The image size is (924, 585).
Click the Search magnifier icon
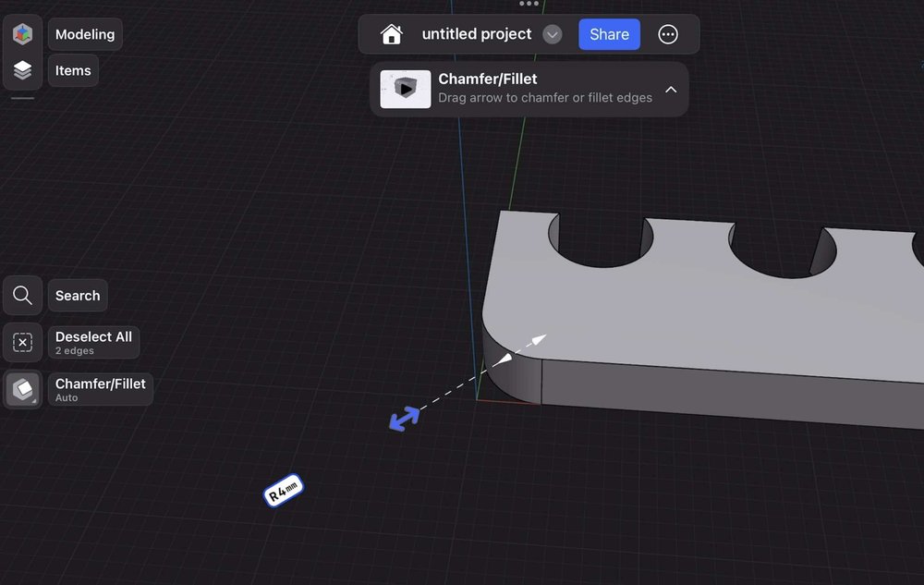pos(21,295)
